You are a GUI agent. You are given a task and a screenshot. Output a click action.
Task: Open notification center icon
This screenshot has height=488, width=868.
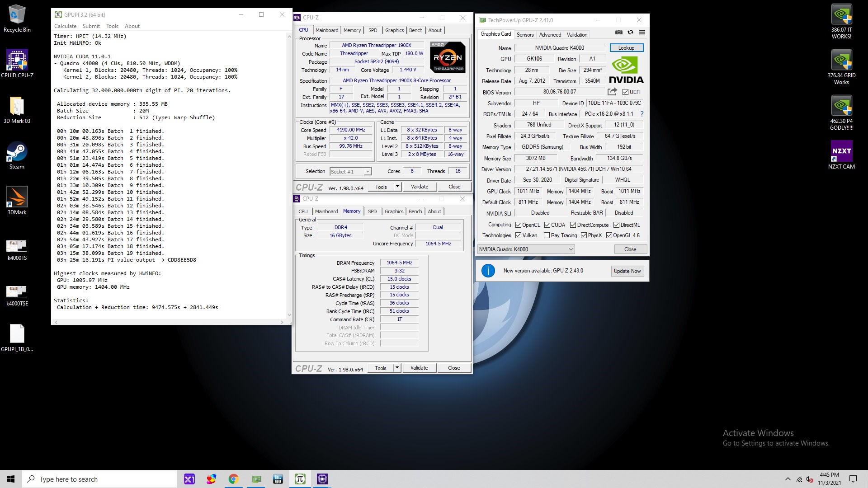tap(853, 479)
